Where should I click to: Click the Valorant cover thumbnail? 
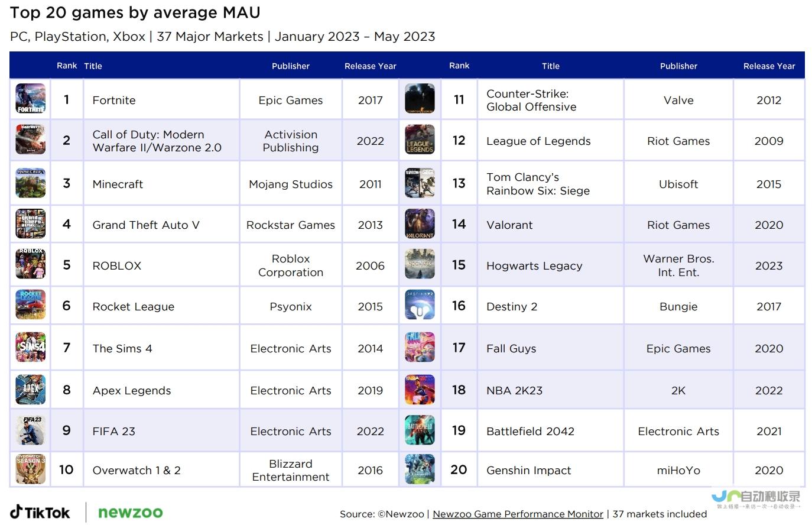pyautogui.click(x=420, y=223)
